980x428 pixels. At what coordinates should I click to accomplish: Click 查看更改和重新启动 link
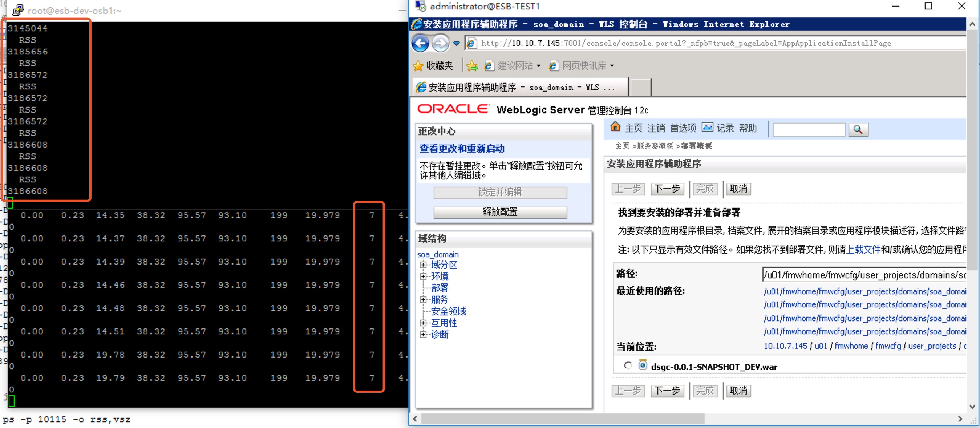tap(462, 148)
